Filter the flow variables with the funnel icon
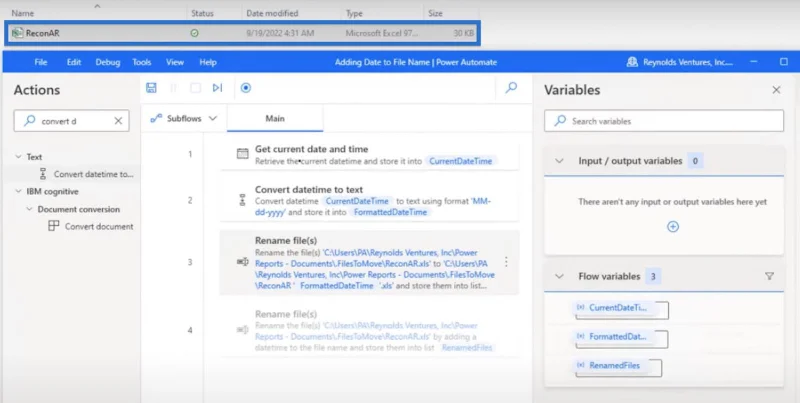The height and width of the screenshot is (403, 800). click(769, 276)
